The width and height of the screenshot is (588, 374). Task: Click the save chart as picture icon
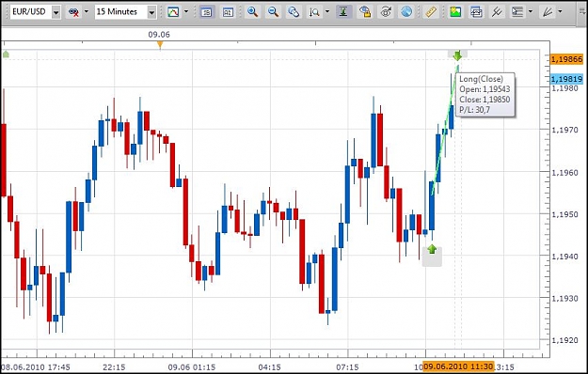(455, 12)
